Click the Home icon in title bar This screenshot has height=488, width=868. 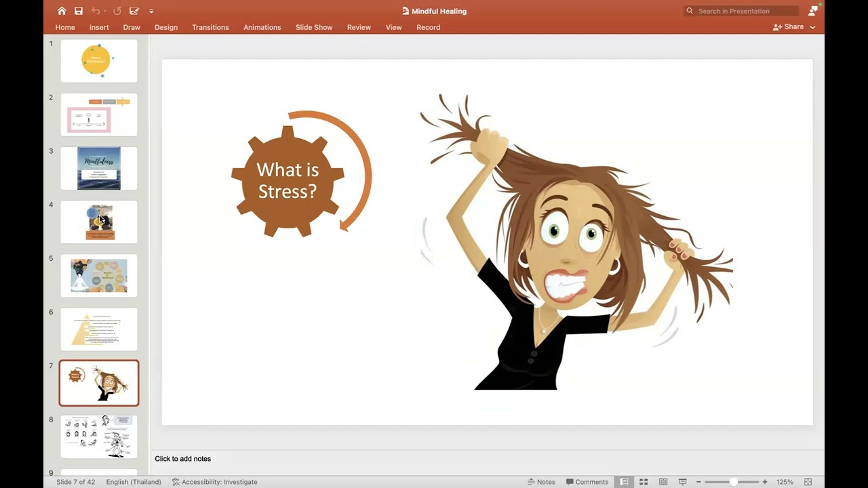pos(62,11)
